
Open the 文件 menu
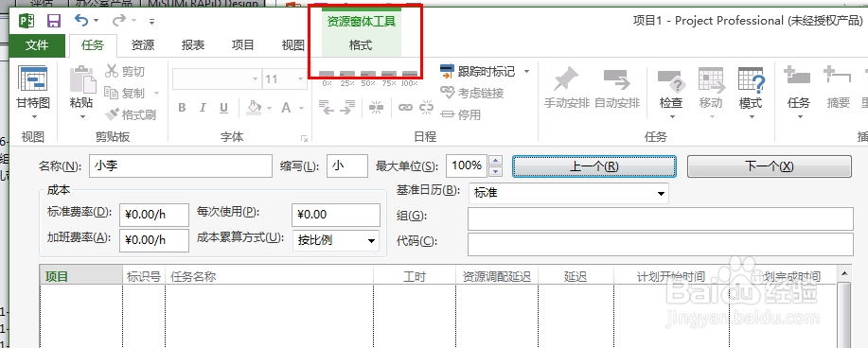tap(37, 45)
